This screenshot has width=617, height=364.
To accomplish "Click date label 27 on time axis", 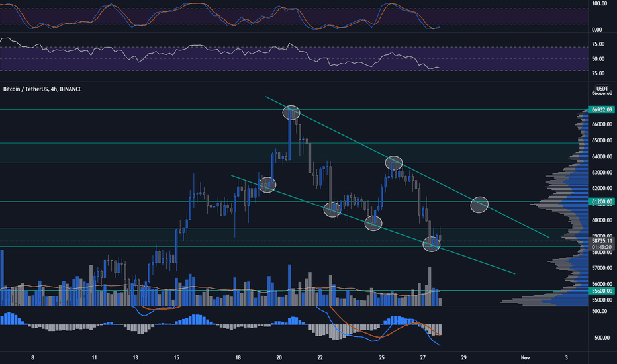I will click(422, 357).
